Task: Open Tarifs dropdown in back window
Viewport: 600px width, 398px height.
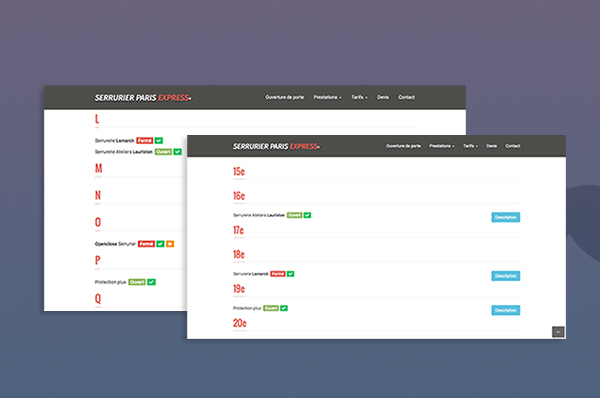Action: click(359, 97)
